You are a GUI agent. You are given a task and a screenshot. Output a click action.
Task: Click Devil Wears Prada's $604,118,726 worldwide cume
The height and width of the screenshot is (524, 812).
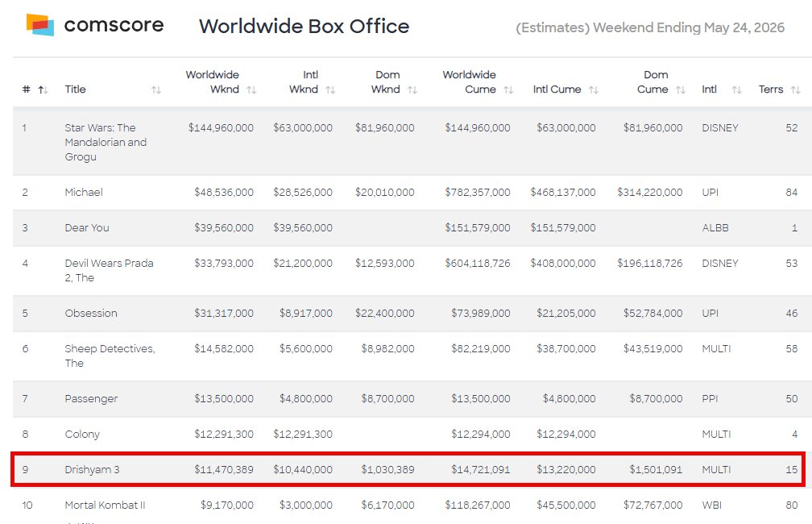coord(478,264)
